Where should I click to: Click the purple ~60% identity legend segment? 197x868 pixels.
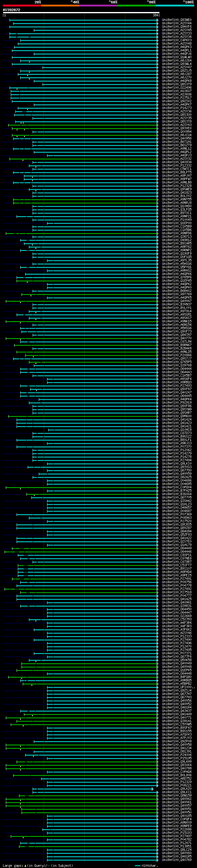98,6
